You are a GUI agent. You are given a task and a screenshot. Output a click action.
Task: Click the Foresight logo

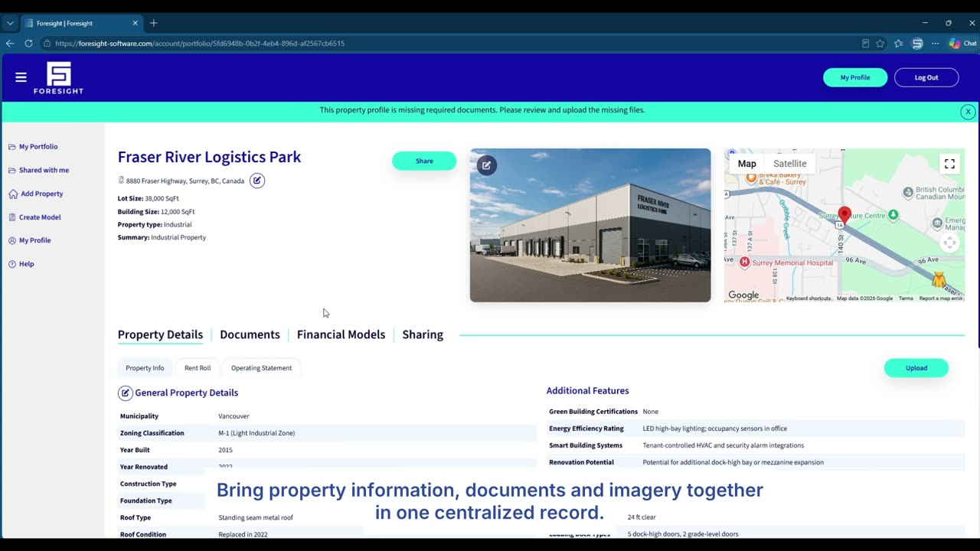coord(58,78)
